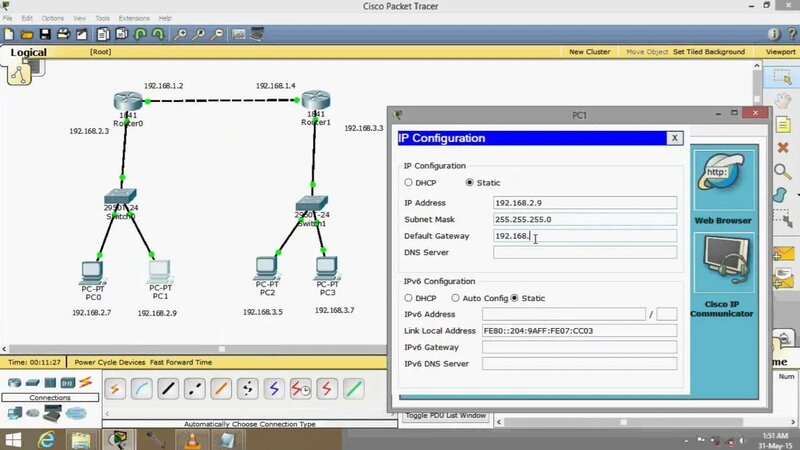The image size is (800, 450).
Task: Open the Activity Wizard icon
Action: click(82, 34)
